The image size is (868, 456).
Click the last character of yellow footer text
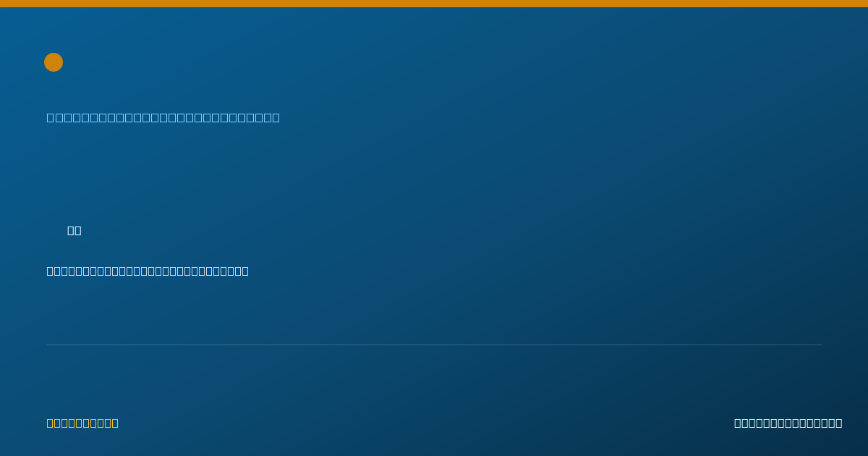115,423
